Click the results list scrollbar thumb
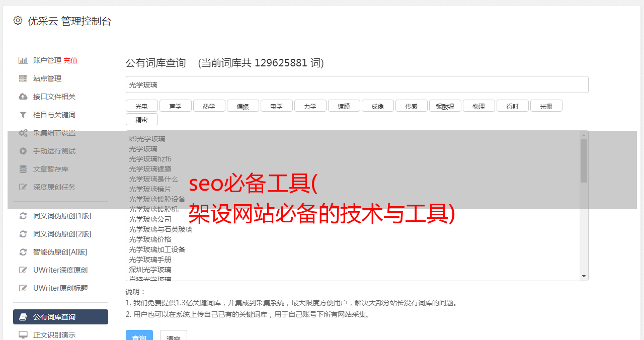This screenshot has width=644, height=340. click(584, 160)
